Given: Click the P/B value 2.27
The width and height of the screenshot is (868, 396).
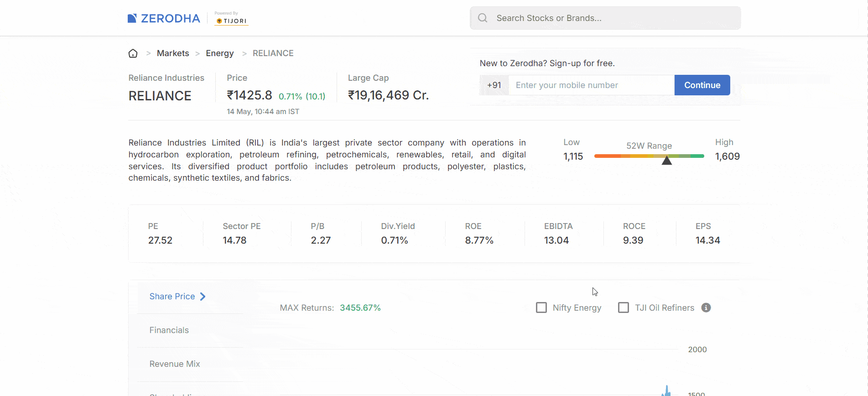Looking at the screenshot, I should pyautogui.click(x=321, y=240).
